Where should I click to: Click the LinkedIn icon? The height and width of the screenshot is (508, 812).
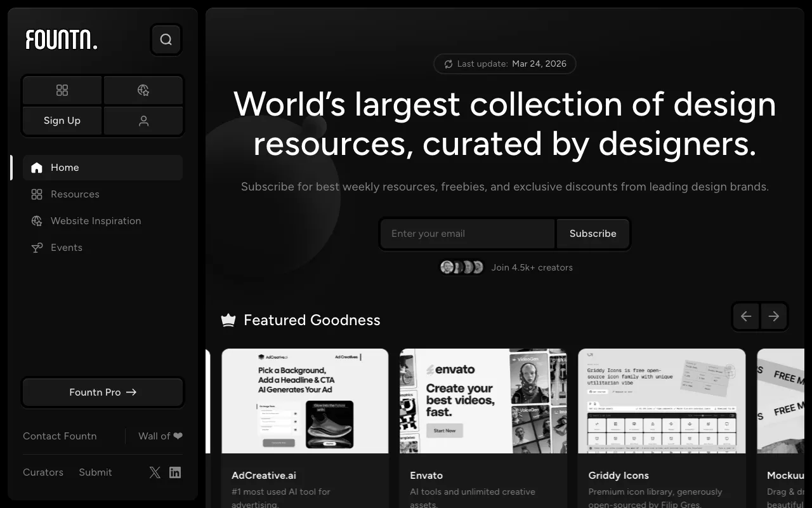(175, 472)
